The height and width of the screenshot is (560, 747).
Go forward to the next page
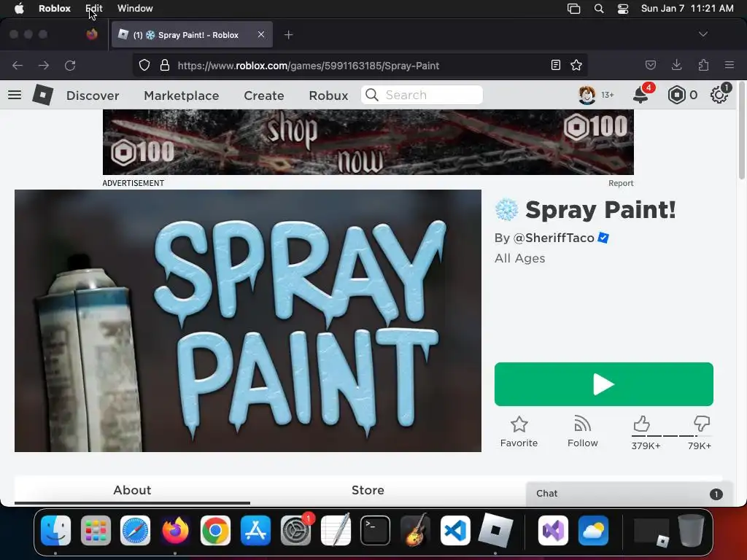[x=44, y=65]
